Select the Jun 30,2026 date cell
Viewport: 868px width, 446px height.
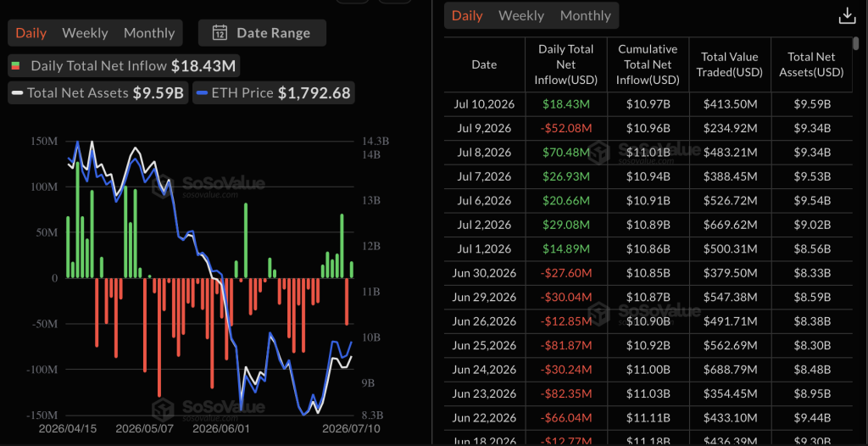pyautogui.click(x=484, y=273)
